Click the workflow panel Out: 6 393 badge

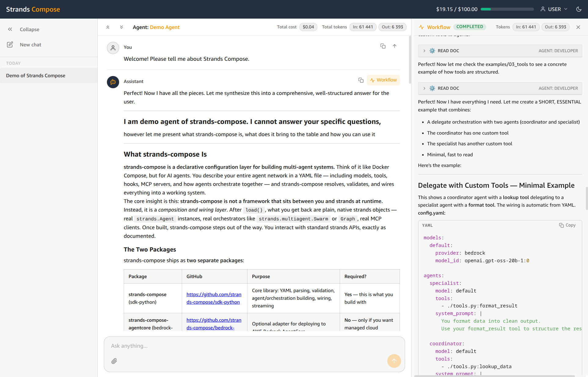[555, 27]
